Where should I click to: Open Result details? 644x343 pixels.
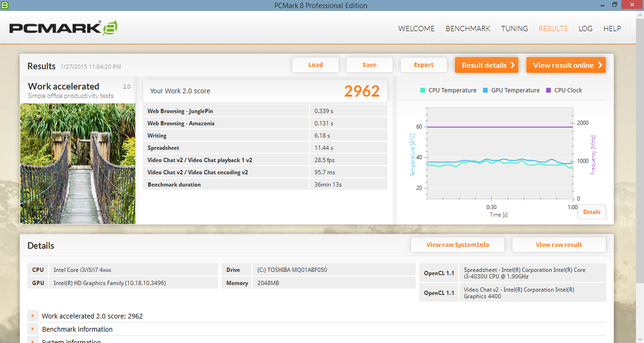[x=487, y=65]
